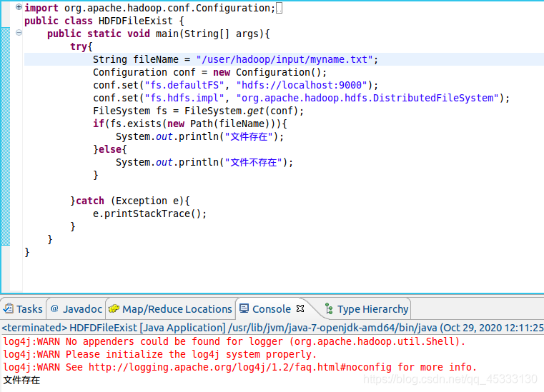Viewport: 544px width, 392px height.
Task: Open the Map/Reduce Locations tab
Action: 170,308
